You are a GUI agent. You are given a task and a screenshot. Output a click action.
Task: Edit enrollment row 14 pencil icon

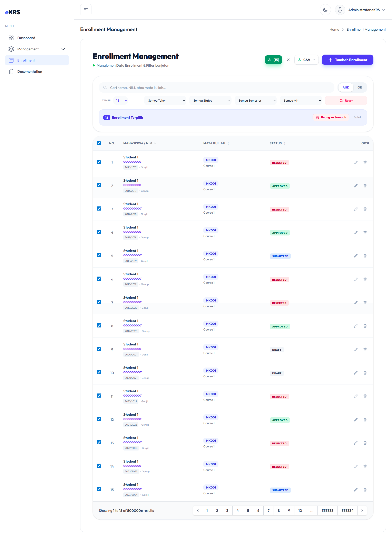pos(355,466)
